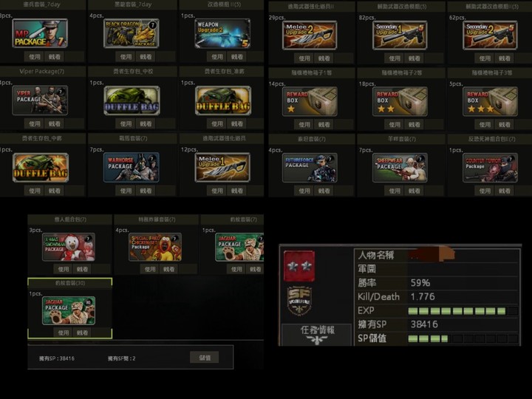Click the Warhorse Package icon
Screen dimensions: 532x399
click(132, 167)
